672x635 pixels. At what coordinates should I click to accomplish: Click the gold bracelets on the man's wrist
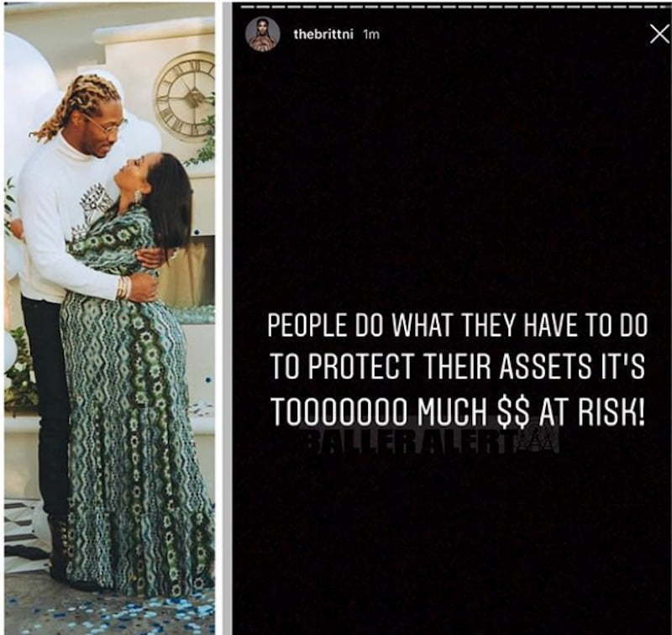[x=123, y=288]
